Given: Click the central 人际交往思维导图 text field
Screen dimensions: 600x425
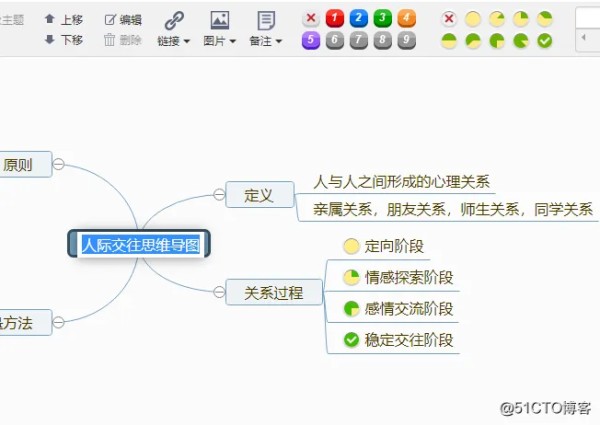Looking at the screenshot, I should [x=140, y=245].
